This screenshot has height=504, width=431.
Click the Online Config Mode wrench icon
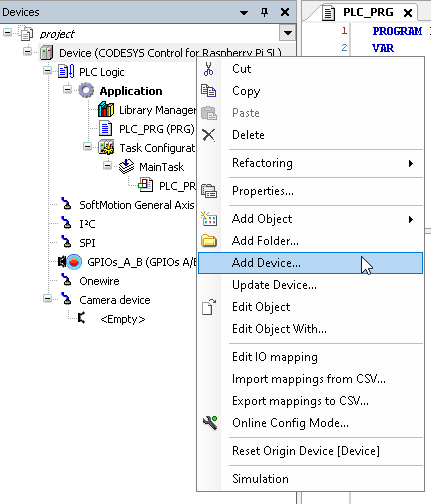pyautogui.click(x=210, y=423)
